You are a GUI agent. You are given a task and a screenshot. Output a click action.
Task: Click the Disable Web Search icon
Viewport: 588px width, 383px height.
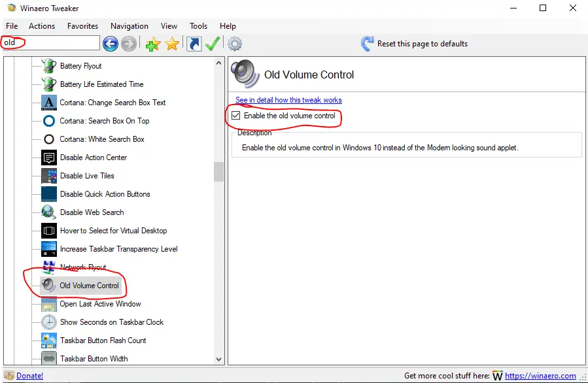[x=49, y=212]
